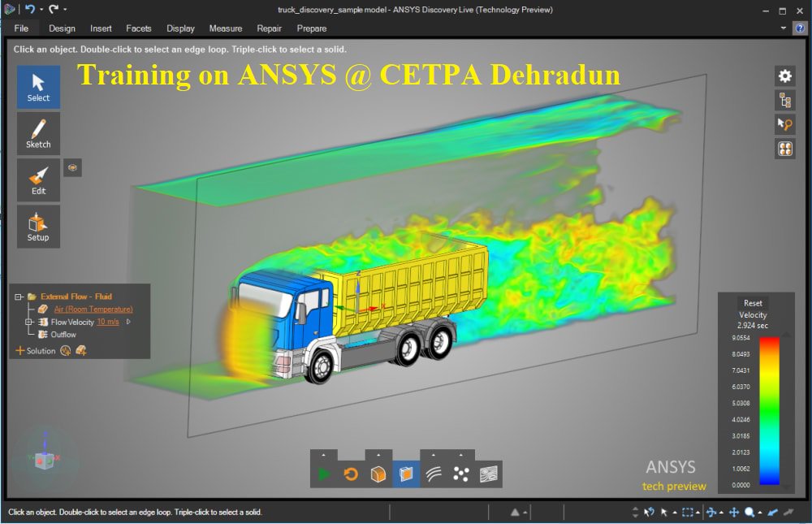
Task: Click status bar revert selection icon
Action: point(649,513)
